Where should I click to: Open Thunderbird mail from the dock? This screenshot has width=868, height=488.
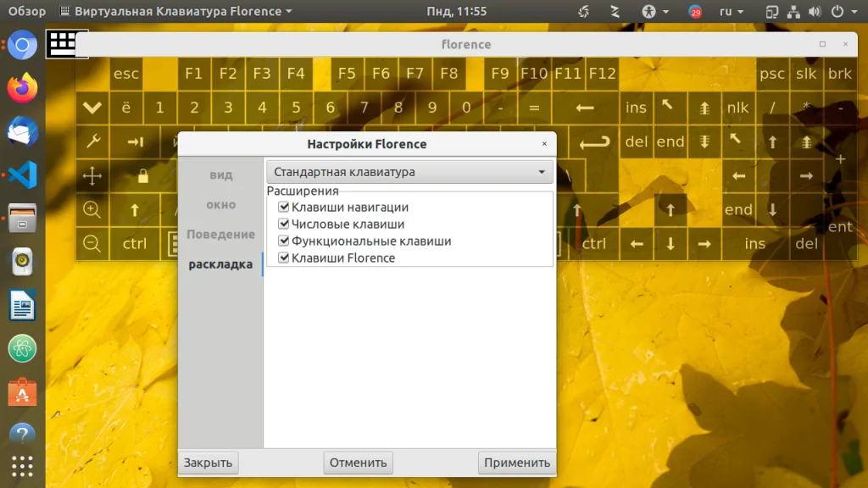click(22, 131)
